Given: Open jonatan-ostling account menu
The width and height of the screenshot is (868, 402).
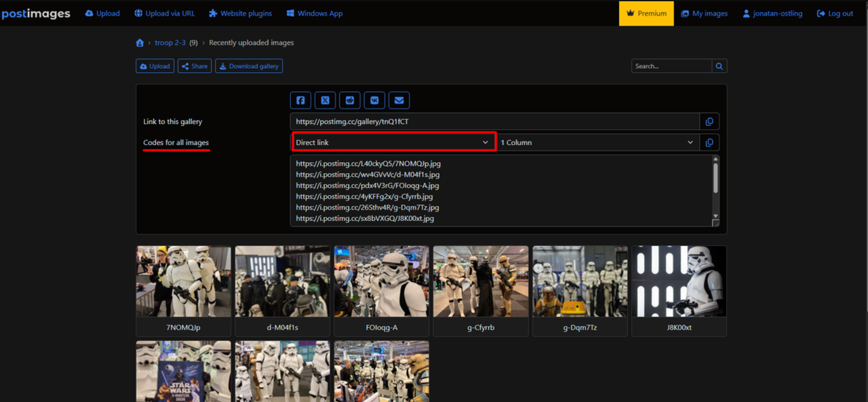Looking at the screenshot, I should click(772, 14).
